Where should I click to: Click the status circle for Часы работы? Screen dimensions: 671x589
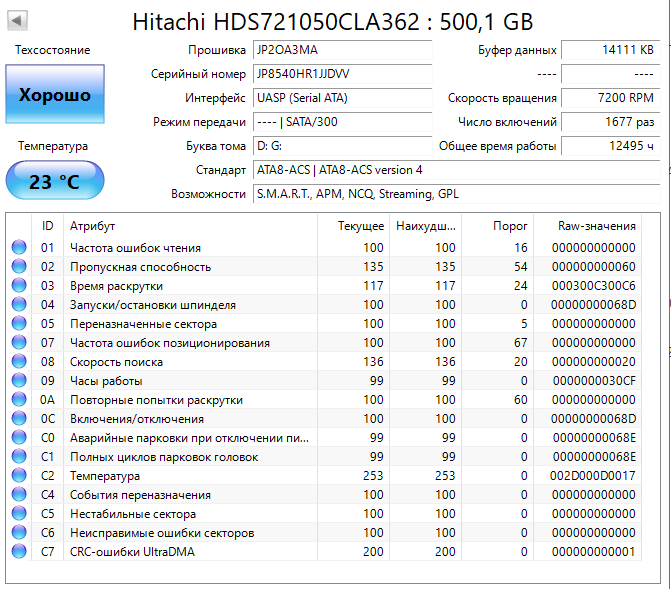[x=19, y=380]
